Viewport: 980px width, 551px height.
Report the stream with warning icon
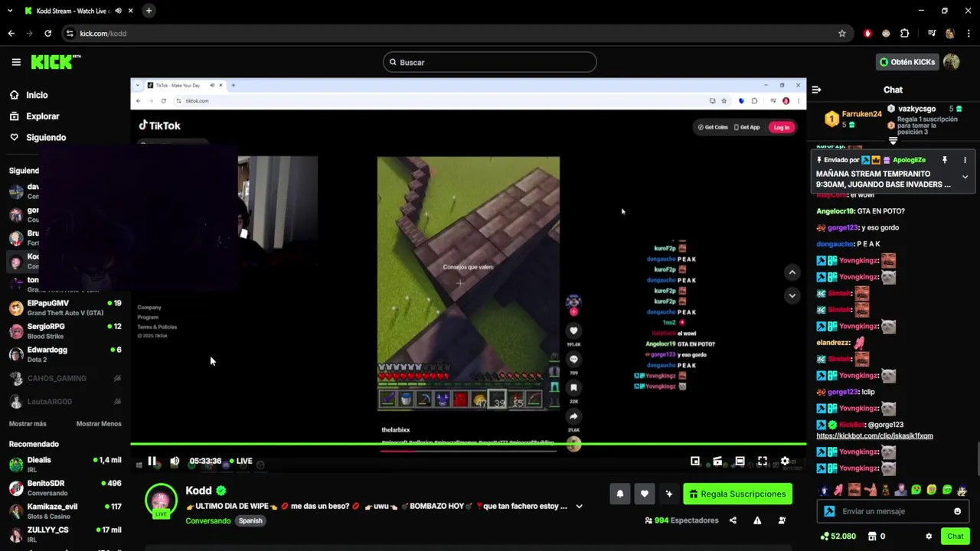tap(757, 520)
